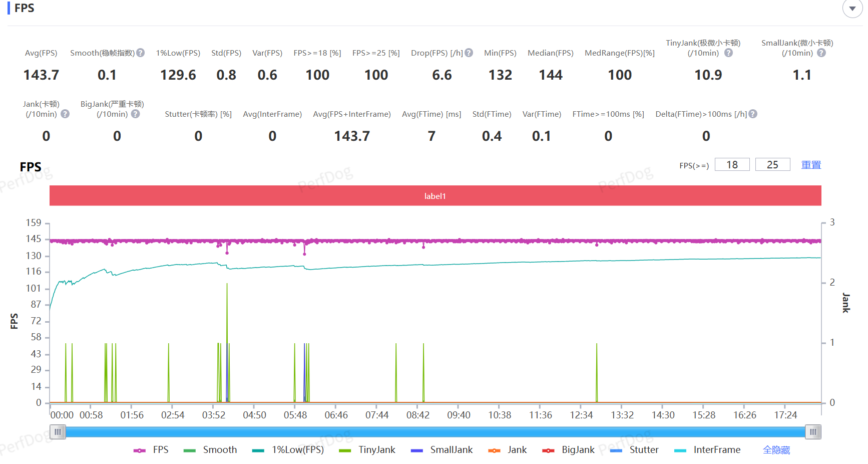Click the 全隐藏 hide-all link
This screenshot has height=464, width=868.
click(776, 450)
